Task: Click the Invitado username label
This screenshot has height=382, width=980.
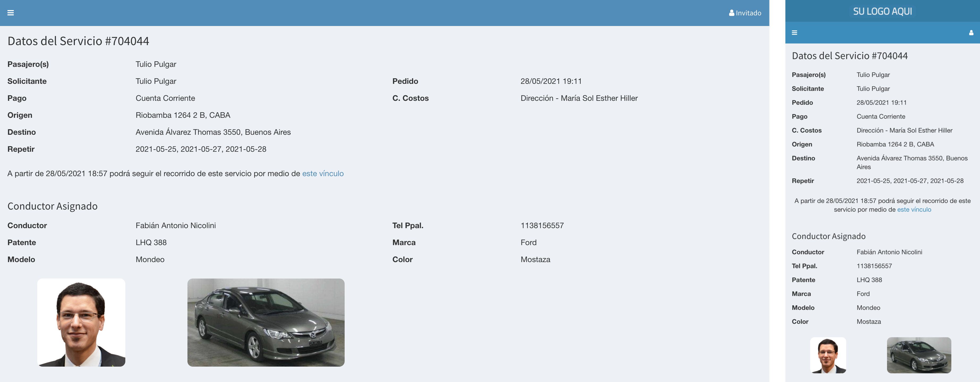Action: coord(748,13)
